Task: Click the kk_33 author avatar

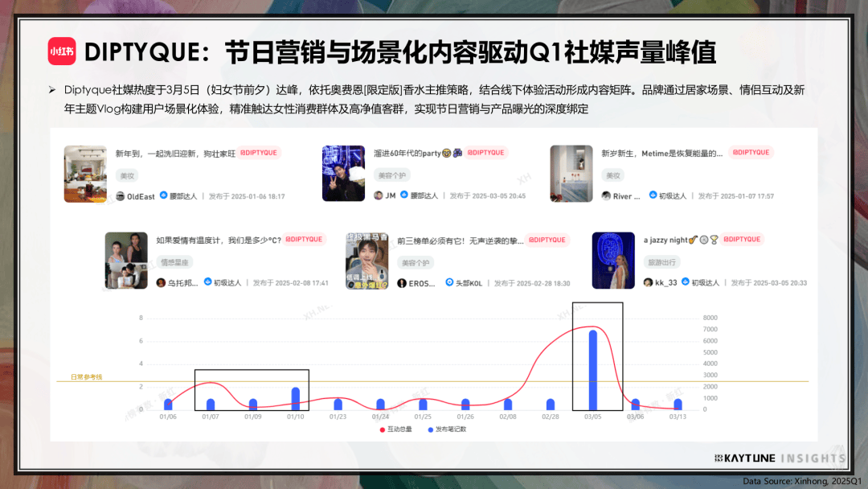Action: 649,282
